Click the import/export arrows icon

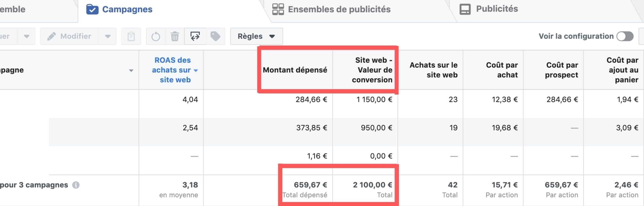click(195, 36)
